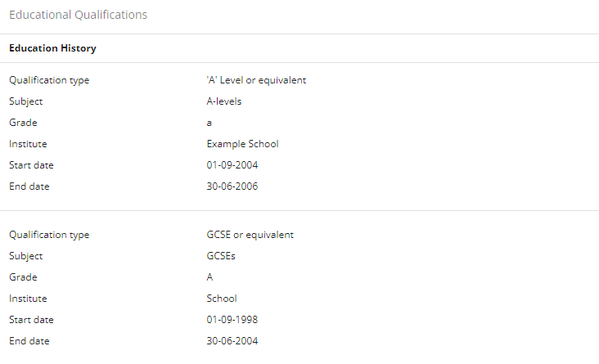Select the GCSE or equivalent qualification value
This screenshot has width=599, height=364.
250,235
